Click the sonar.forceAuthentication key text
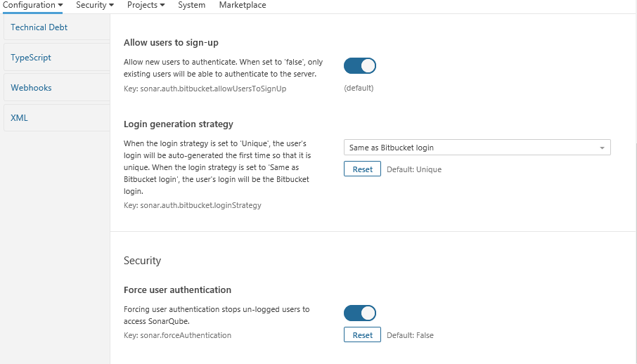 tap(177, 335)
